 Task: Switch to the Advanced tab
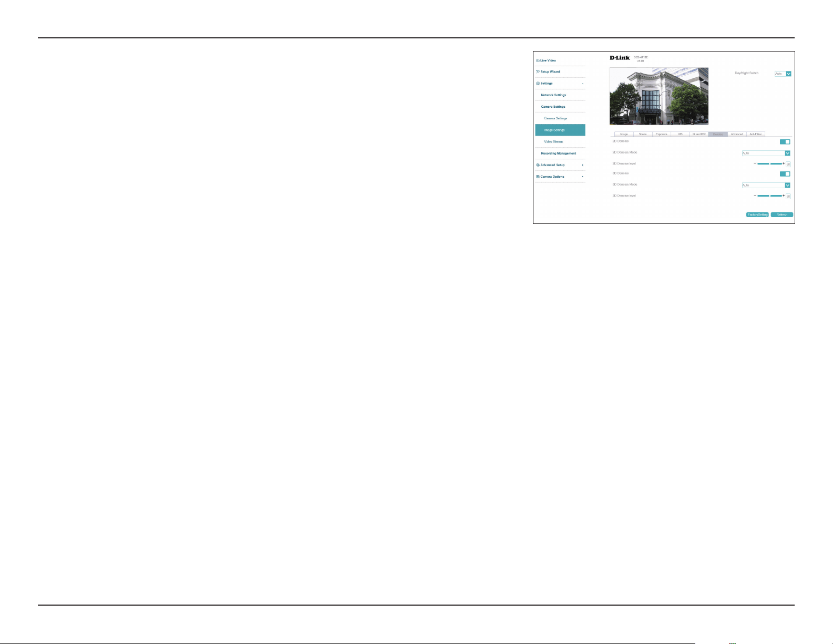pyautogui.click(x=737, y=134)
